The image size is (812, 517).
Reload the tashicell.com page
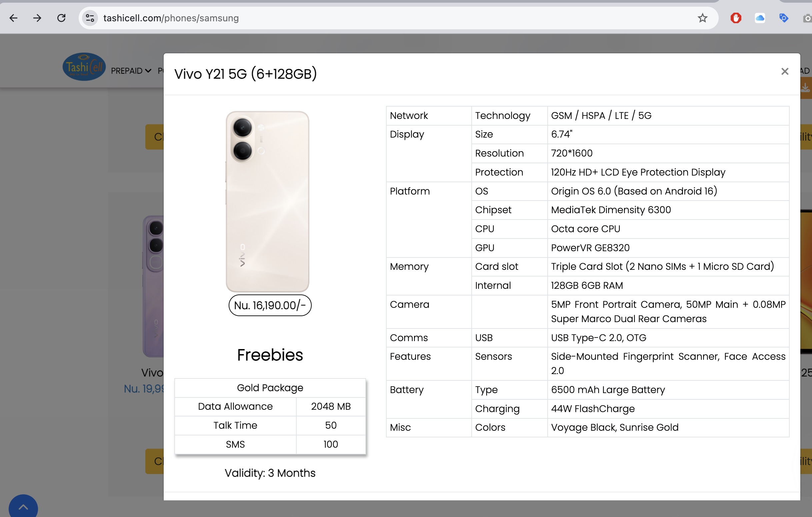pyautogui.click(x=61, y=18)
